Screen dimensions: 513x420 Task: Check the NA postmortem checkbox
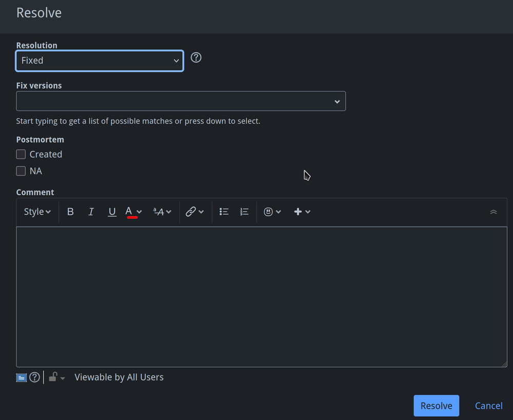(21, 171)
